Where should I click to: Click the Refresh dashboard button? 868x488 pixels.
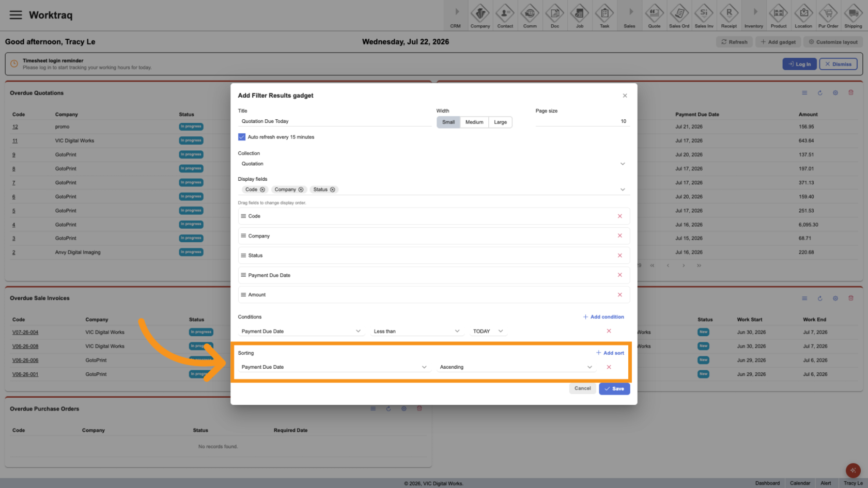coord(734,42)
